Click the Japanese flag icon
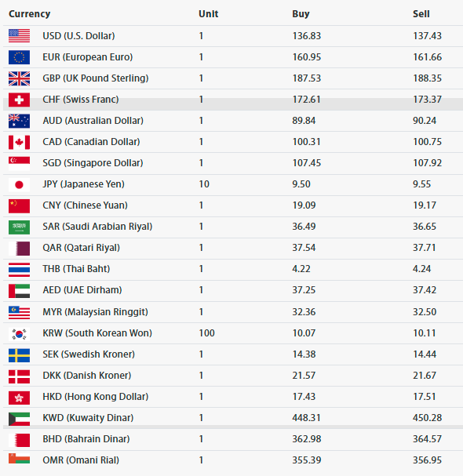 coord(19,184)
